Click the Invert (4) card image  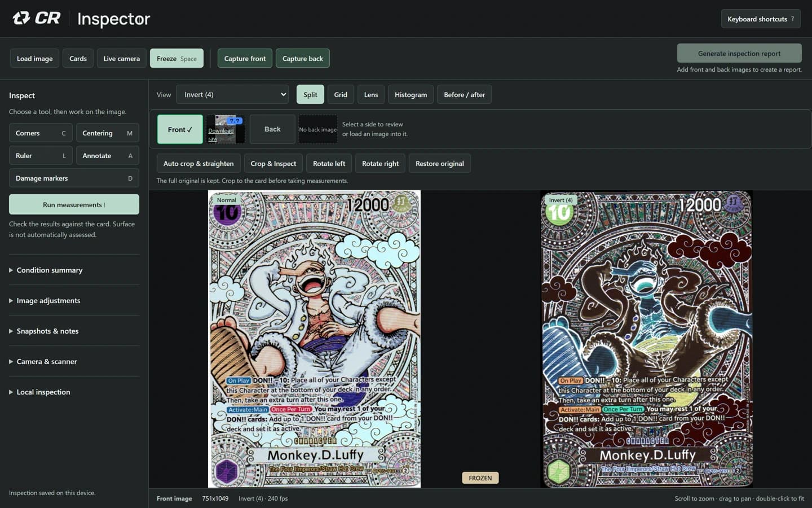tap(646, 339)
